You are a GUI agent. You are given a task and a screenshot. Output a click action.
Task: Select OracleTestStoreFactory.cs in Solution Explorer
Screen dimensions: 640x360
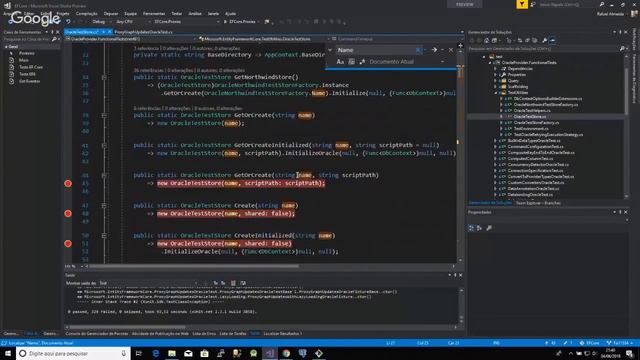point(536,122)
